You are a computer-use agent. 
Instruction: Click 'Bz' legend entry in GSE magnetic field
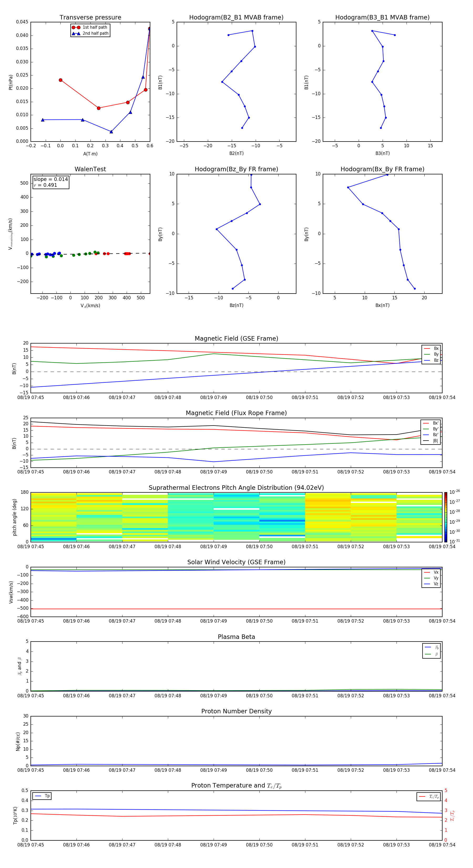click(x=431, y=361)
